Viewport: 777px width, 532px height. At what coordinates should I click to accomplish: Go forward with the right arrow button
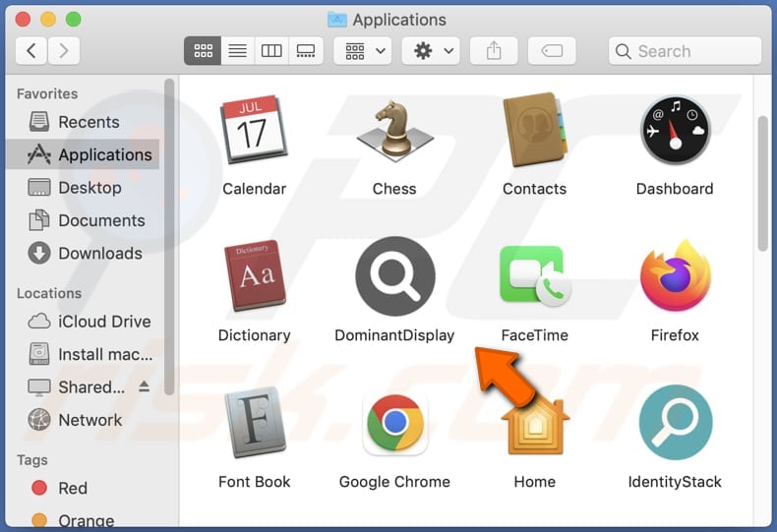tap(63, 50)
